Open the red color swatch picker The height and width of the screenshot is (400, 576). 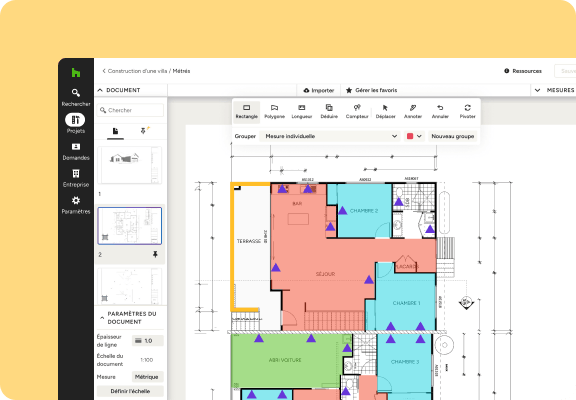[414, 136]
